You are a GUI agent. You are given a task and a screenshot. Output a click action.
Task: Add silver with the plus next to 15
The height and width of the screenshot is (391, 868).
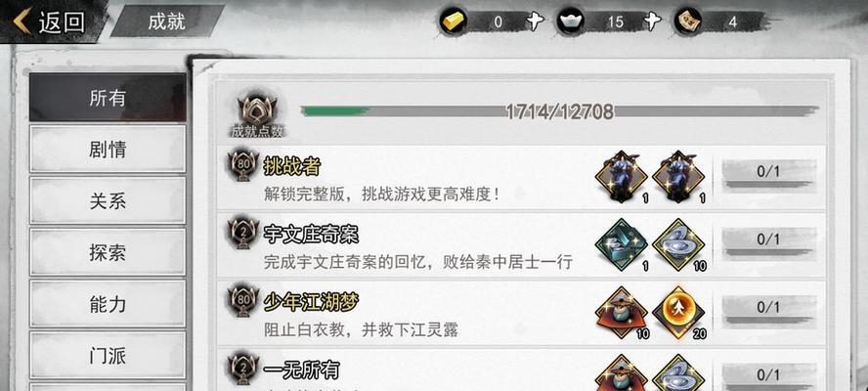(x=652, y=22)
